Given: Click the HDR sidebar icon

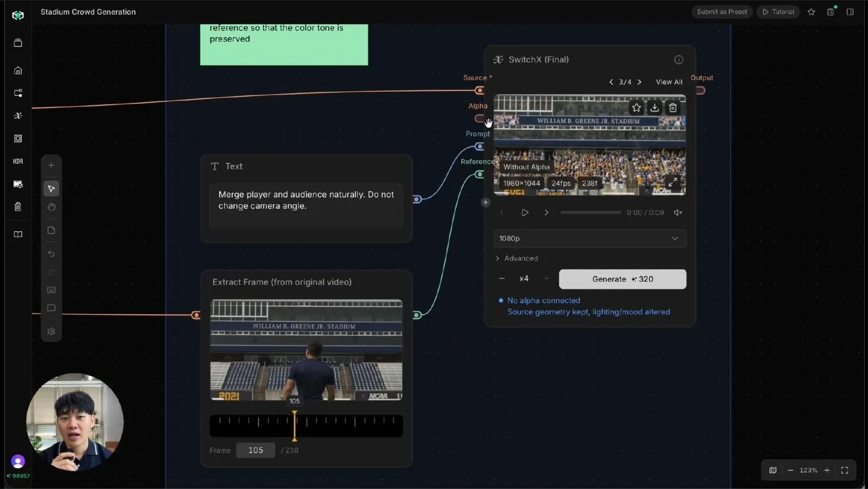Looking at the screenshot, I should (18, 162).
